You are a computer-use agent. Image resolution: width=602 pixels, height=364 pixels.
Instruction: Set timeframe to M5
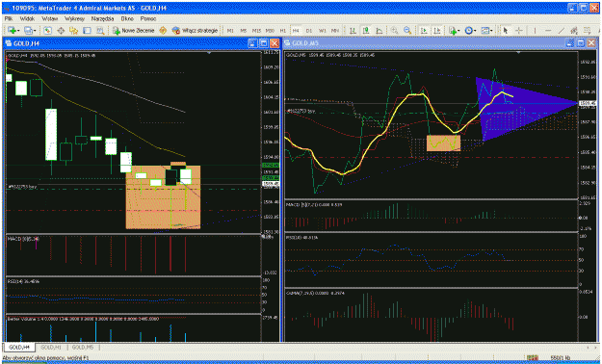(x=244, y=31)
